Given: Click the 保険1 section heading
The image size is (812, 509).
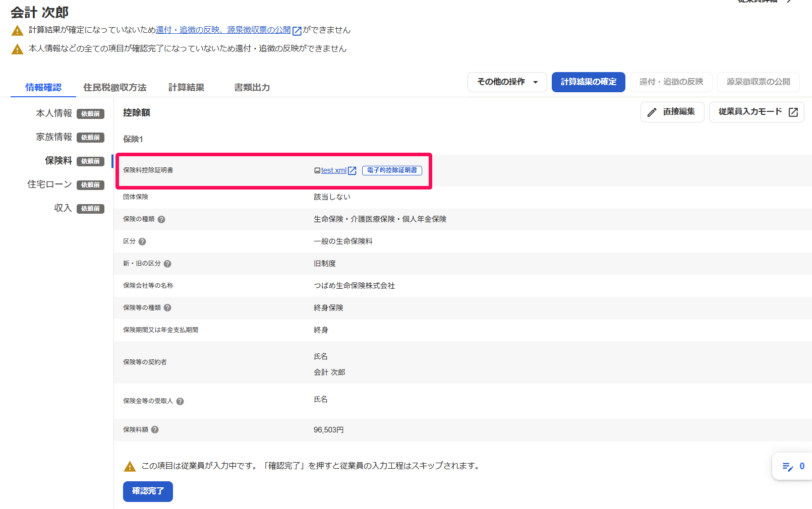Looking at the screenshot, I should [133, 139].
